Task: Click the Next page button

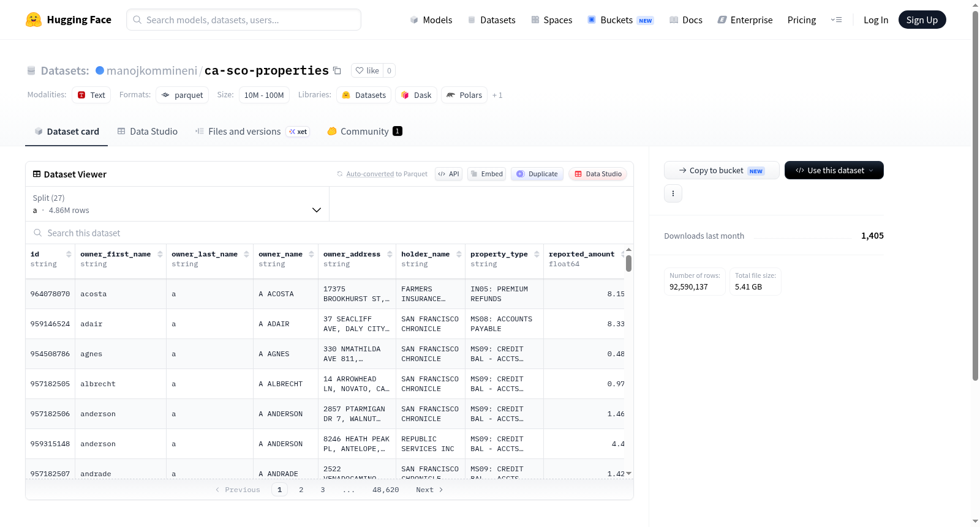Action: 429,490
